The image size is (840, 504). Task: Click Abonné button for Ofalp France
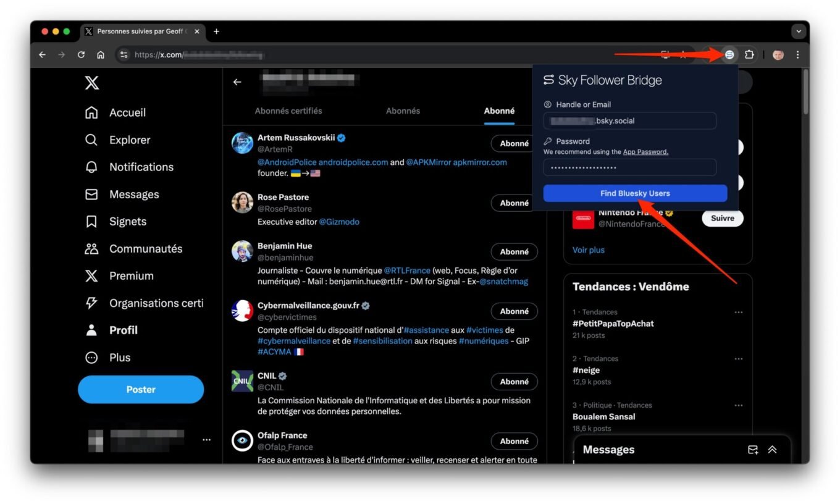pyautogui.click(x=514, y=441)
